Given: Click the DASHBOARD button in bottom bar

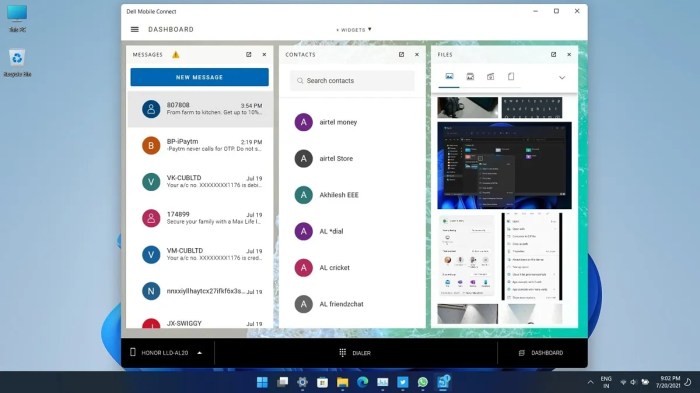Looking at the screenshot, I should (x=541, y=353).
